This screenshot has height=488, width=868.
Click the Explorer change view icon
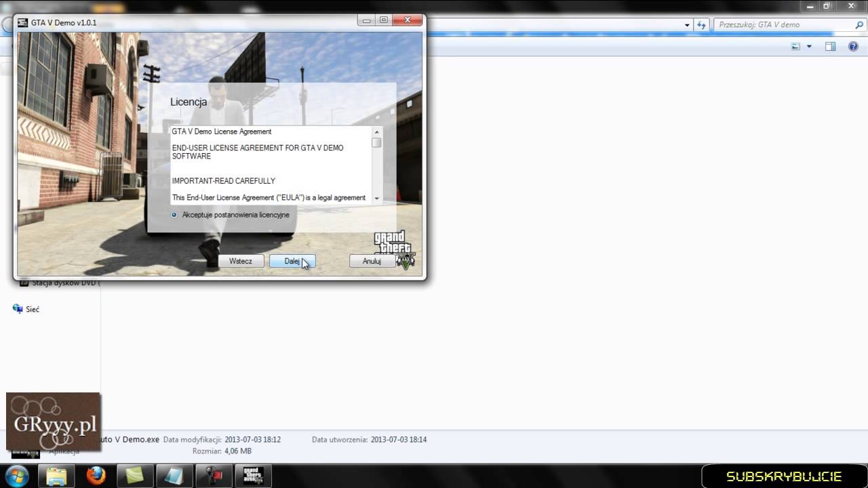796,47
